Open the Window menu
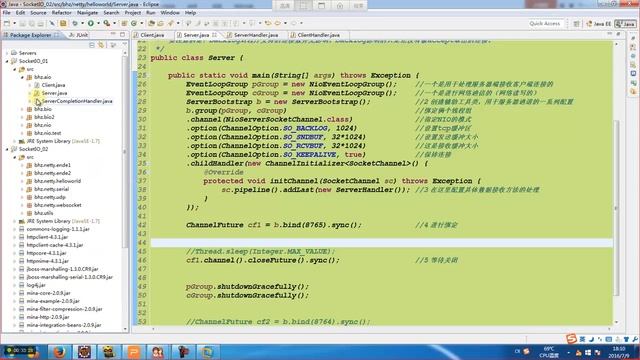Image resolution: width=640 pixels, height=360 pixels. (170, 13)
